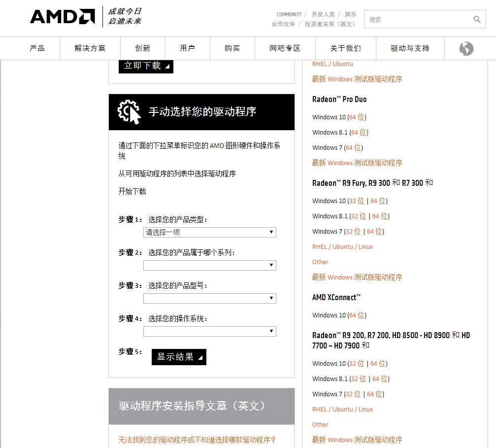Open the RHEL / Ubuntu / Linux driver link

[342, 246]
